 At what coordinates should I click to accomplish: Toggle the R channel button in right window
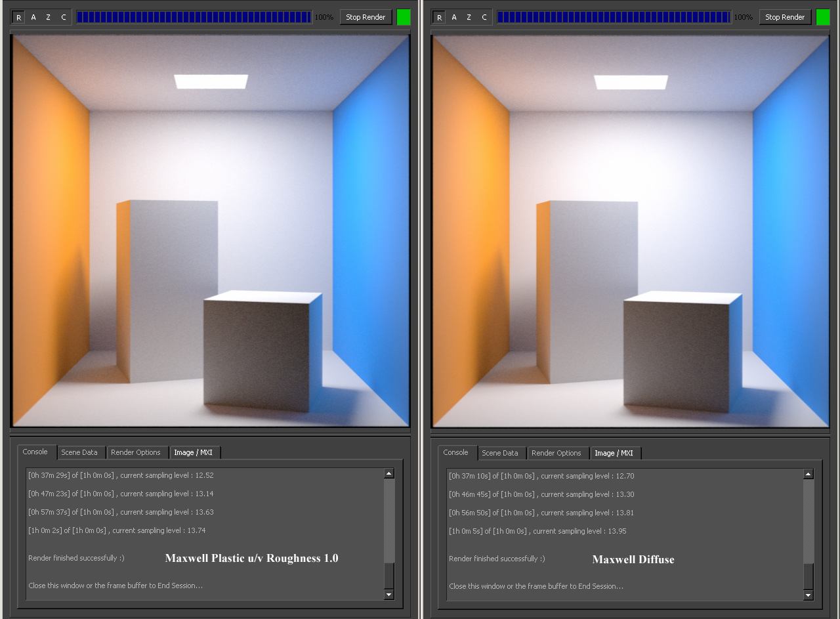pos(439,17)
